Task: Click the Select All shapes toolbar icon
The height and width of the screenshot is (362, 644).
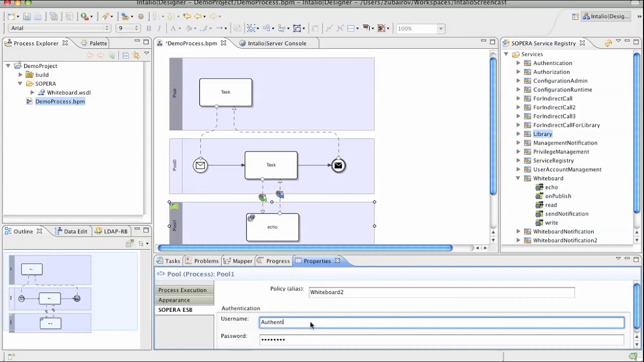Action: (251, 29)
